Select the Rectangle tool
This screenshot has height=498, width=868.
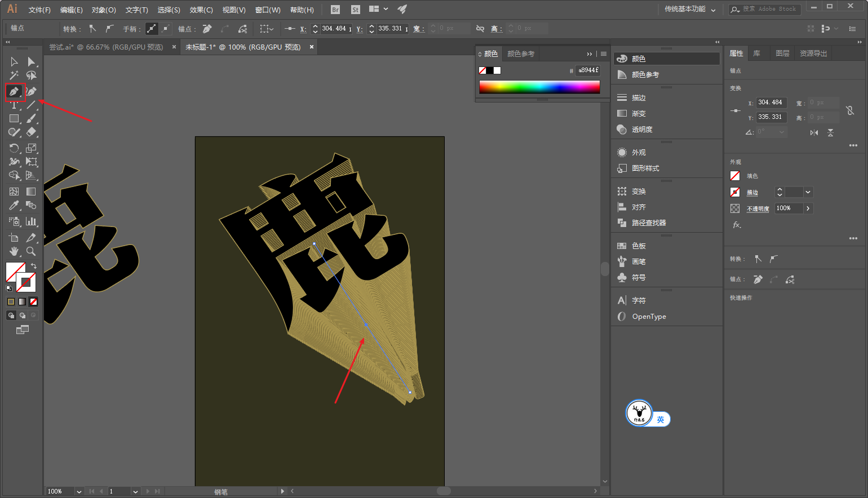pyautogui.click(x=14, y=119)
